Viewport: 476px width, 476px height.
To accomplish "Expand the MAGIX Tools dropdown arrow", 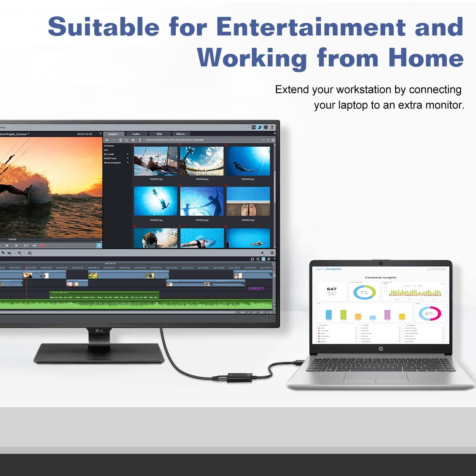I will pyautogui.click(x=128, y=158).
